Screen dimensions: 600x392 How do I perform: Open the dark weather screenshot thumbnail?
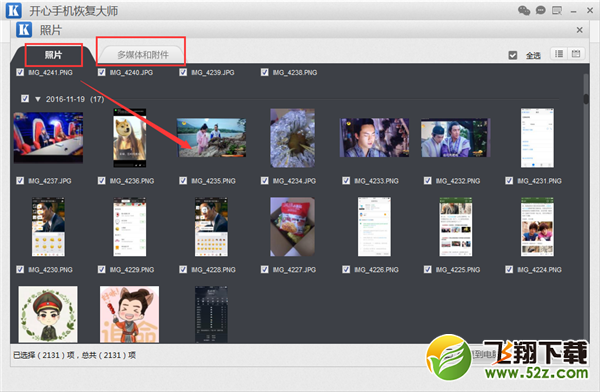[x=211, y=314]
